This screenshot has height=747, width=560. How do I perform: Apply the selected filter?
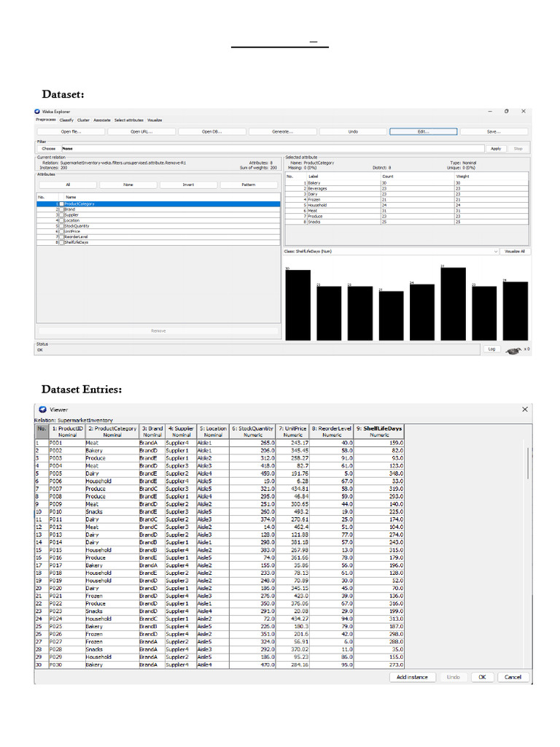tap(496, 149)
